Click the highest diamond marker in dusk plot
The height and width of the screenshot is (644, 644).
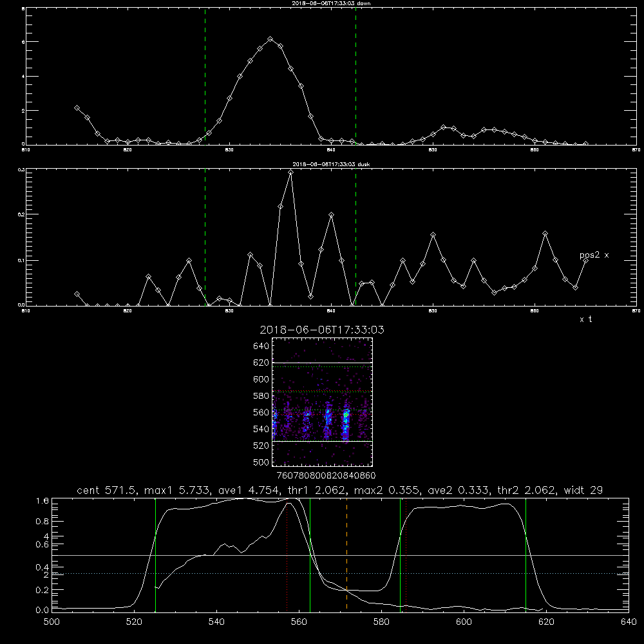(291, 173)
